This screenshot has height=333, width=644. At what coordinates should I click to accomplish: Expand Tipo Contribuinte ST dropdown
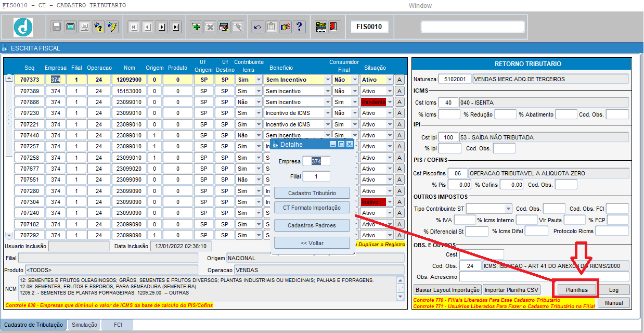coord(508,209)
